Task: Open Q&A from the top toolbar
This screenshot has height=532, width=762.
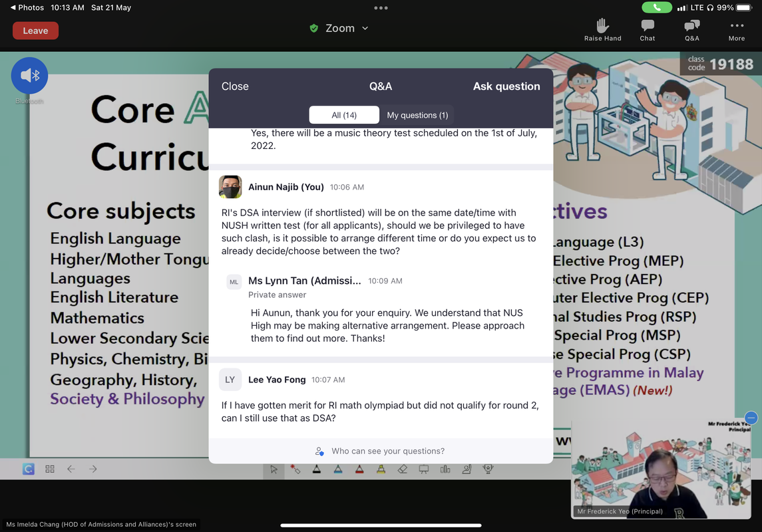Action: [691, 30]
